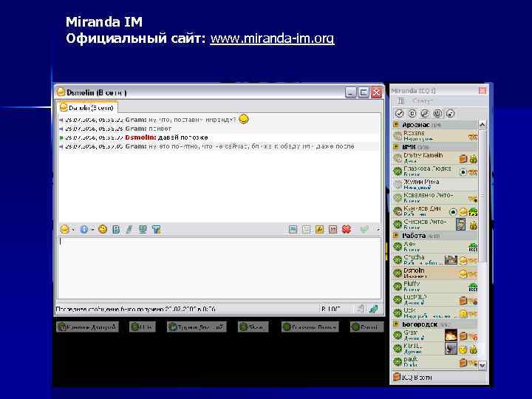Toggle the round @ button in the contact list
The image size is (532, 399).
point(424,114)
